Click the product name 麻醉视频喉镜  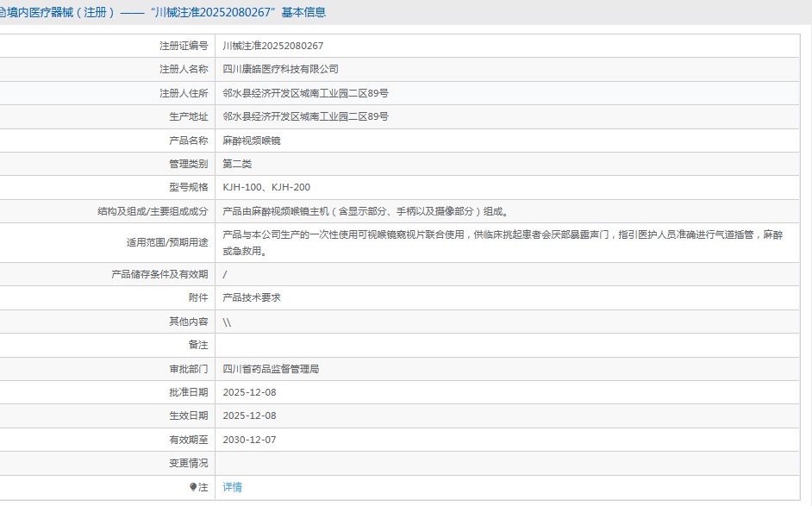(252, 141)
